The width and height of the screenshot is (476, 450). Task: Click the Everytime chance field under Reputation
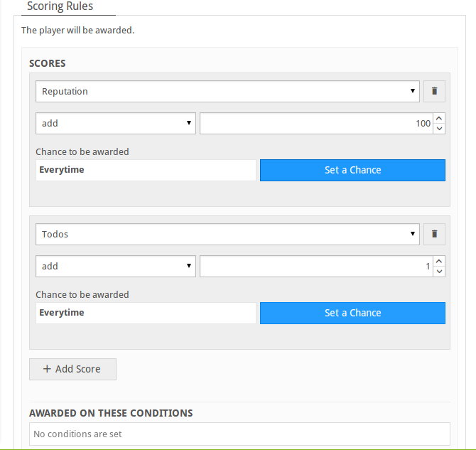(146, 170)
